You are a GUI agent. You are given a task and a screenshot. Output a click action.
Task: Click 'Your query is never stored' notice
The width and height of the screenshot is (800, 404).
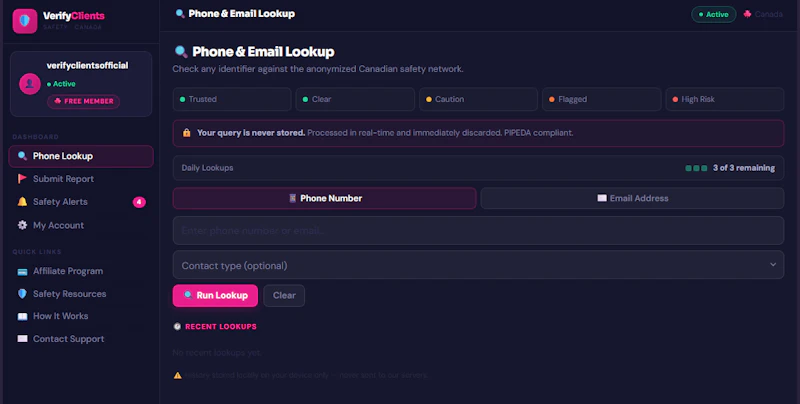[478, 133]
